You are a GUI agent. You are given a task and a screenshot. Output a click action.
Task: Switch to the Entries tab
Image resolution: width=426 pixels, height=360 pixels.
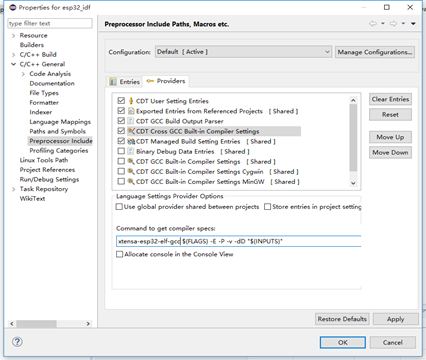[x=125, y=82]
